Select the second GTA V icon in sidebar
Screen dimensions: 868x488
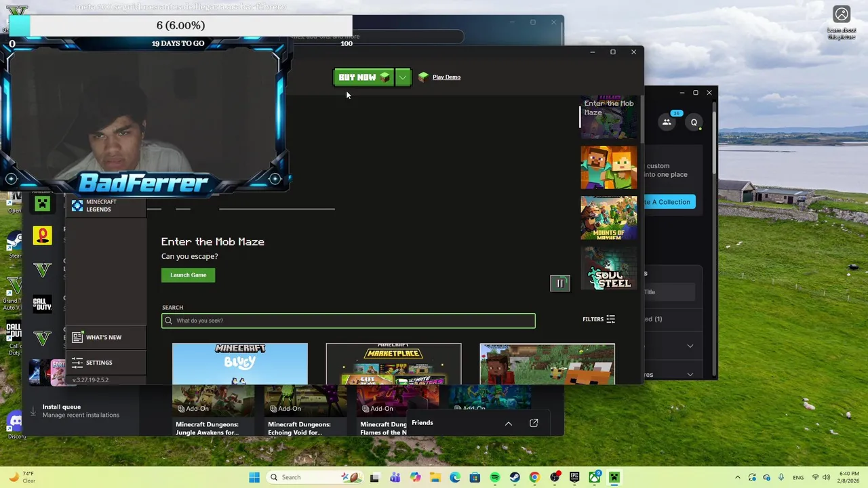tap(43, 338)
